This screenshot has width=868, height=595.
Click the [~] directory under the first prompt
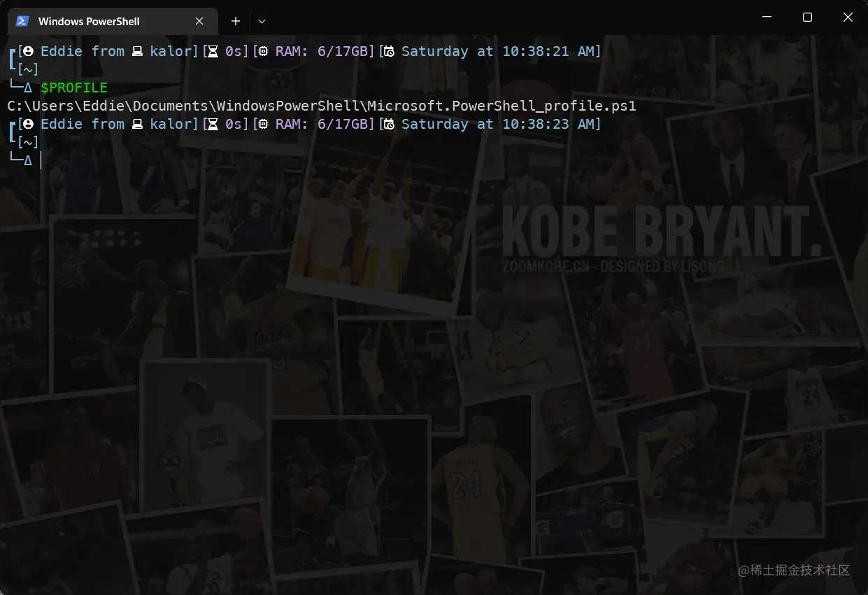(27, 69)
